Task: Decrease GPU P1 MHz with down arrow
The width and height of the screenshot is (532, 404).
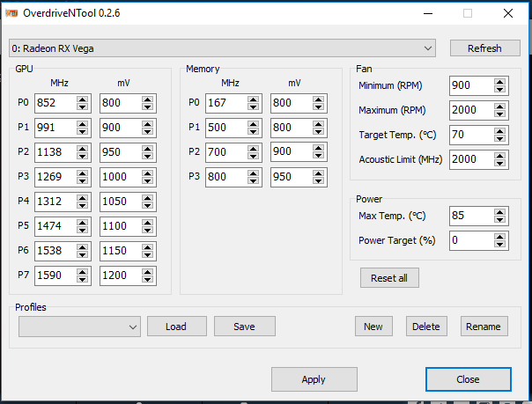Action: (83, 131)
